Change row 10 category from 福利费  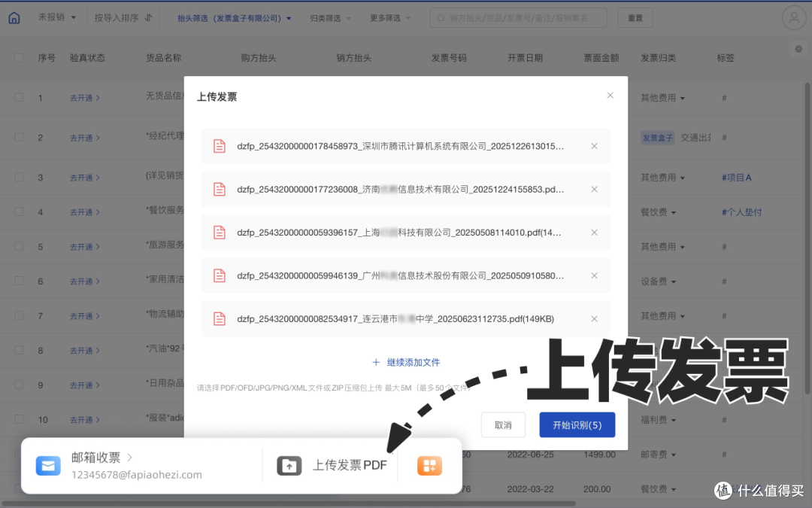[x=658, y=420]
